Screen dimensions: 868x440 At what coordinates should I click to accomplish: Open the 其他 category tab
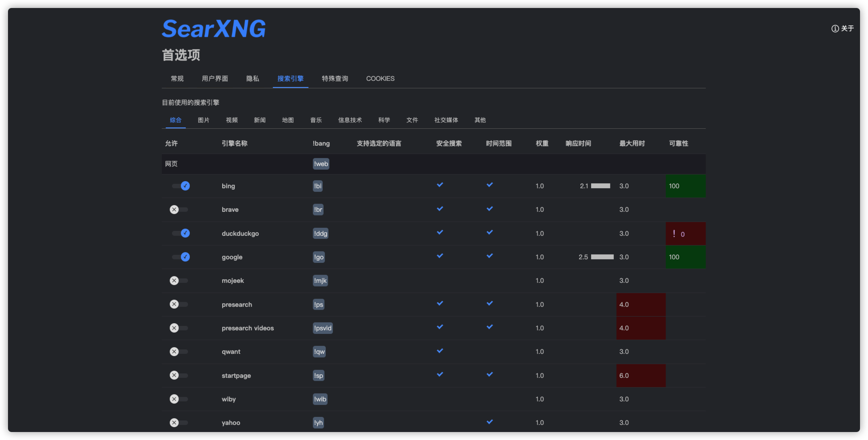pos(480,120)
